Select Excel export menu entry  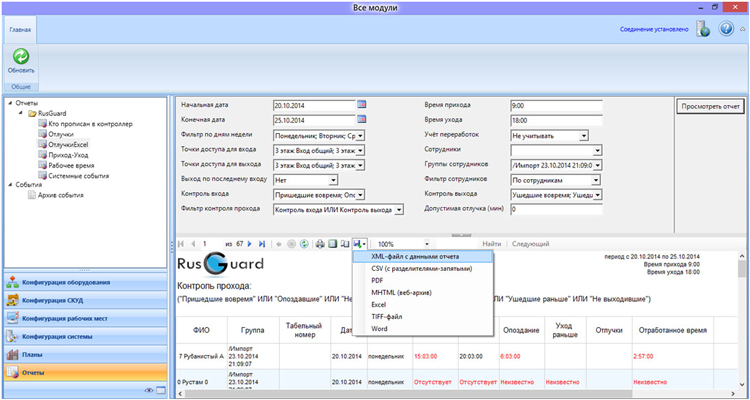coord(378,304)
